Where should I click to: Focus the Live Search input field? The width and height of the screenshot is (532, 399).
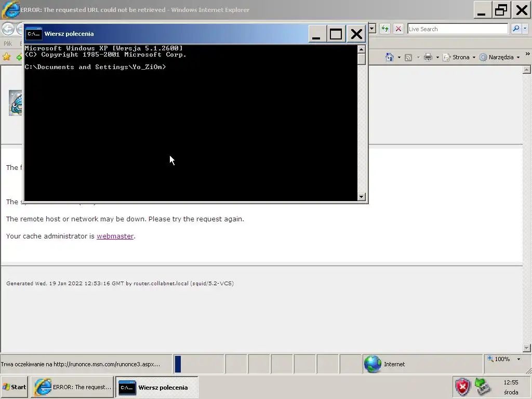click(x=458, y=29)
